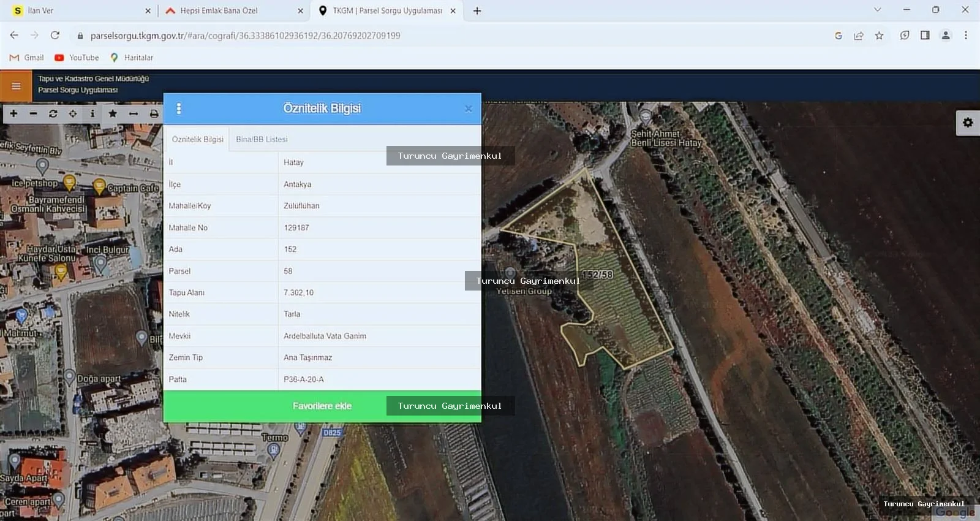Click the Şehit Ahmet Benli Lisesi map marker
Screen dimensions: 980x521
pyautogui.click(x=645, y=116)
